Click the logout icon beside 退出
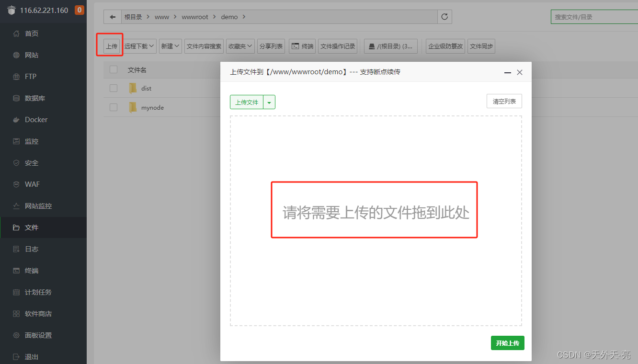The image size is (638, 364). pos(16,357)
